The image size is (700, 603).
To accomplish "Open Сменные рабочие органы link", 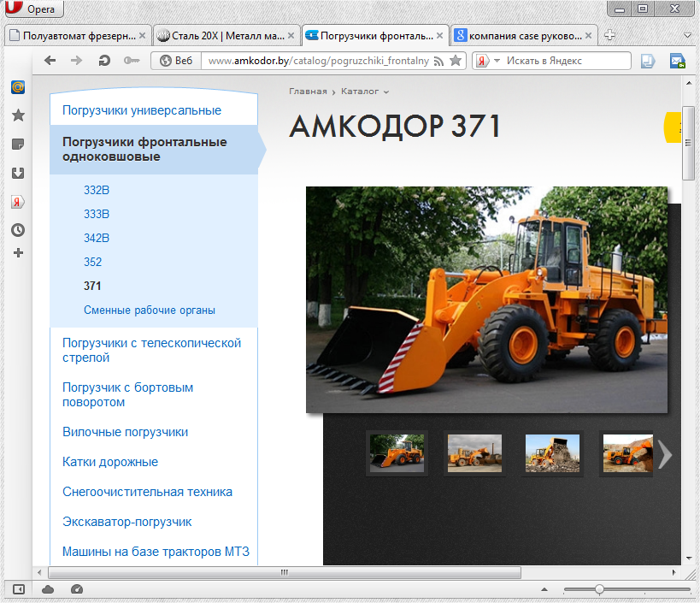I will point(149,310).
